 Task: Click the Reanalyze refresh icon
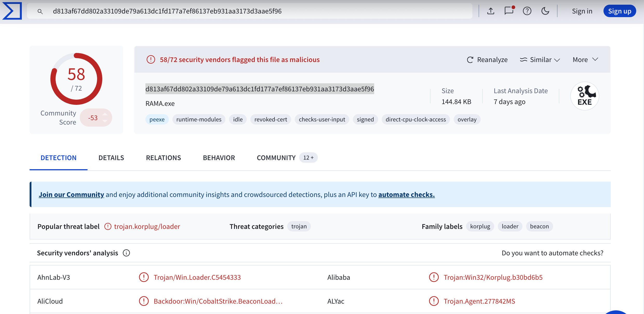click(470, 60)
